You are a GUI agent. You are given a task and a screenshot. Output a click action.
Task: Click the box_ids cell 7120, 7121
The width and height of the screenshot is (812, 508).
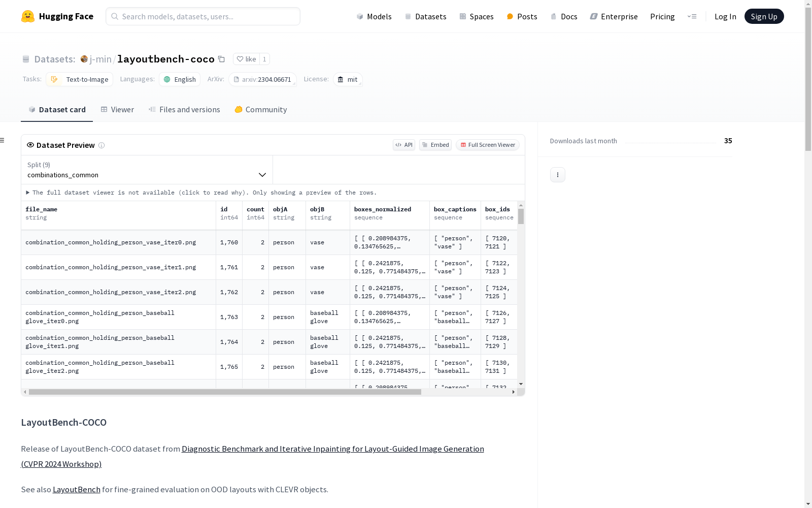499,242
